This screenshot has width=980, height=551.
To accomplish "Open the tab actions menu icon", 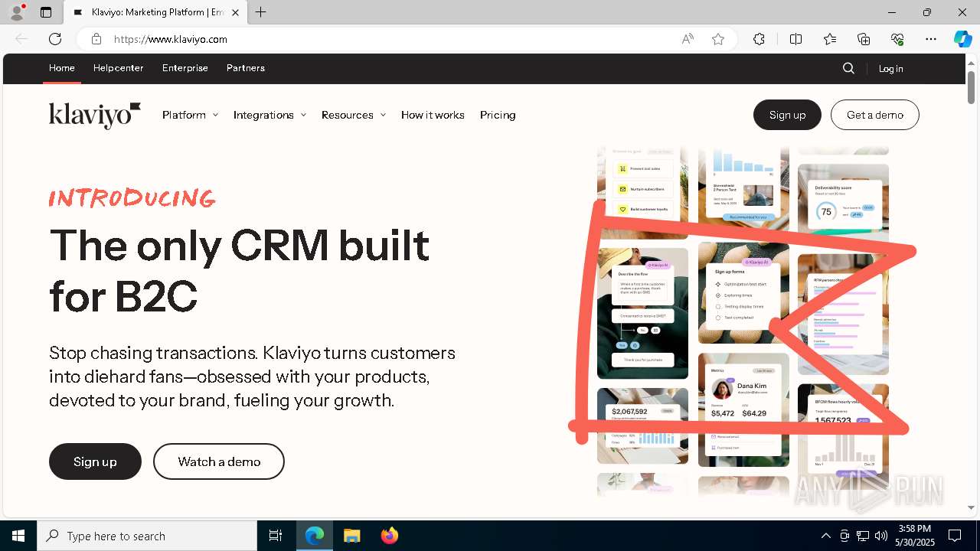I will (x=46, y=12).
